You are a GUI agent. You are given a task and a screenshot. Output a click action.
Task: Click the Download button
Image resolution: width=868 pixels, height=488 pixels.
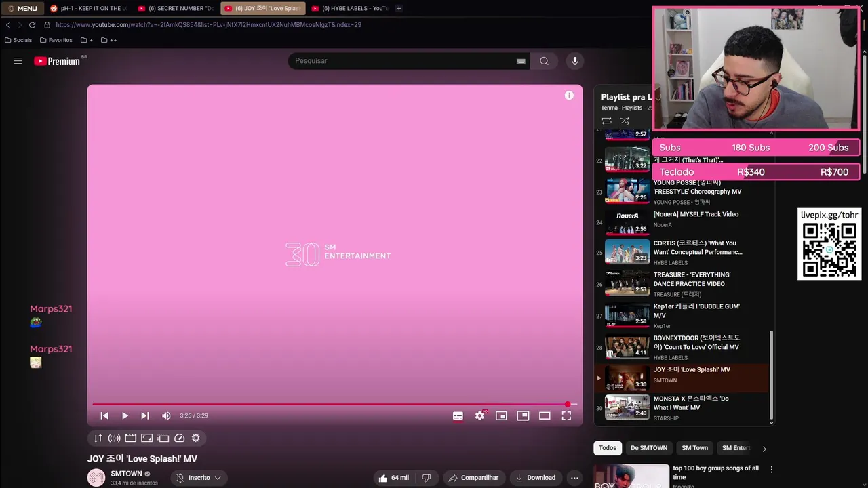pos(535,478)
